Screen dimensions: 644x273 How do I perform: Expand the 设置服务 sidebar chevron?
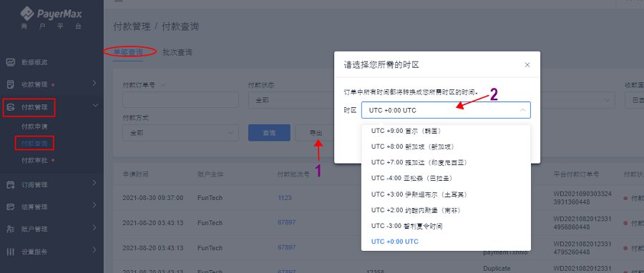click(94, 249)
